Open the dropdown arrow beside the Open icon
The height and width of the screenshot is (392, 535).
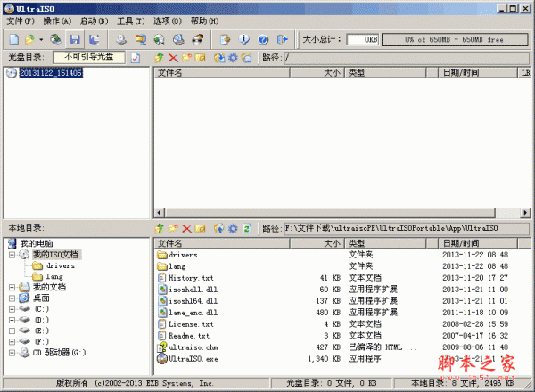pos(41,39)
